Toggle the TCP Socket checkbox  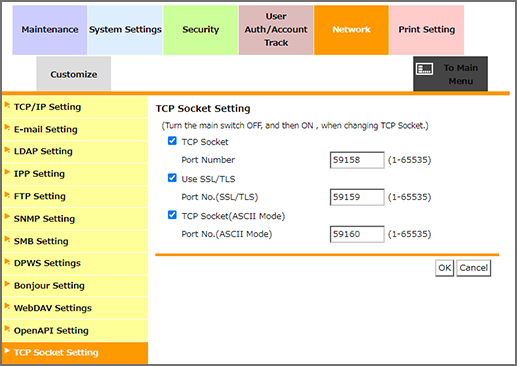coord(172,141)
